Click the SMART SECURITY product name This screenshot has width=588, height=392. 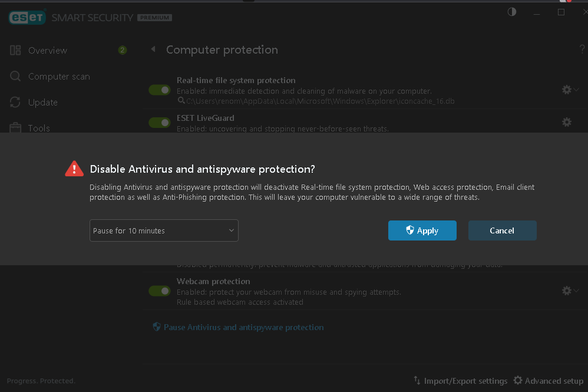pyautogui.click(x=93, y=18)
